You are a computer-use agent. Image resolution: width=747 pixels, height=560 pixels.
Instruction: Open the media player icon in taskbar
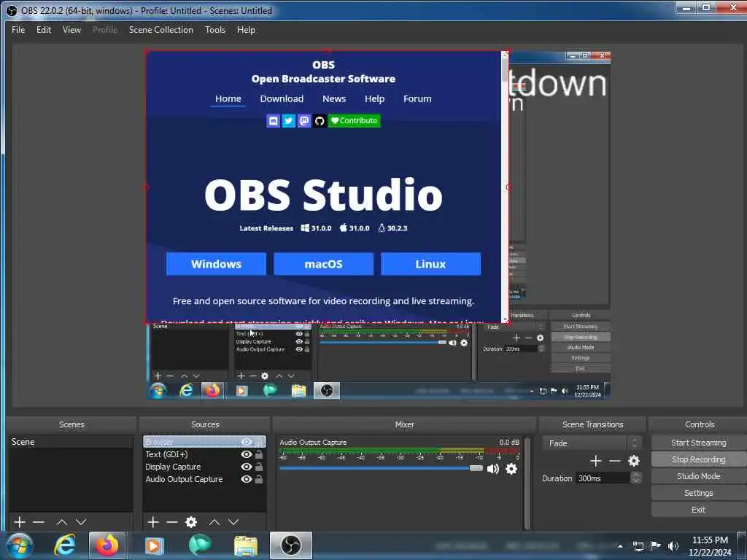[153, 545]
